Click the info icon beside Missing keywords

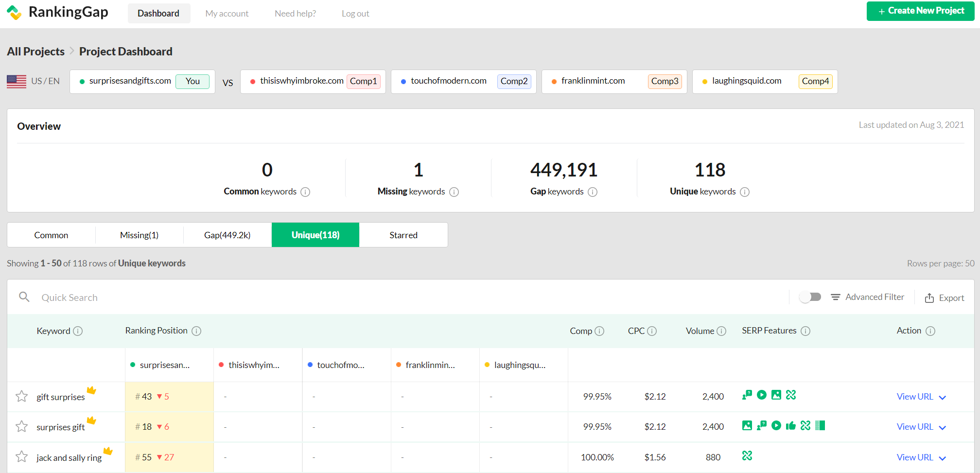point(454,192)
